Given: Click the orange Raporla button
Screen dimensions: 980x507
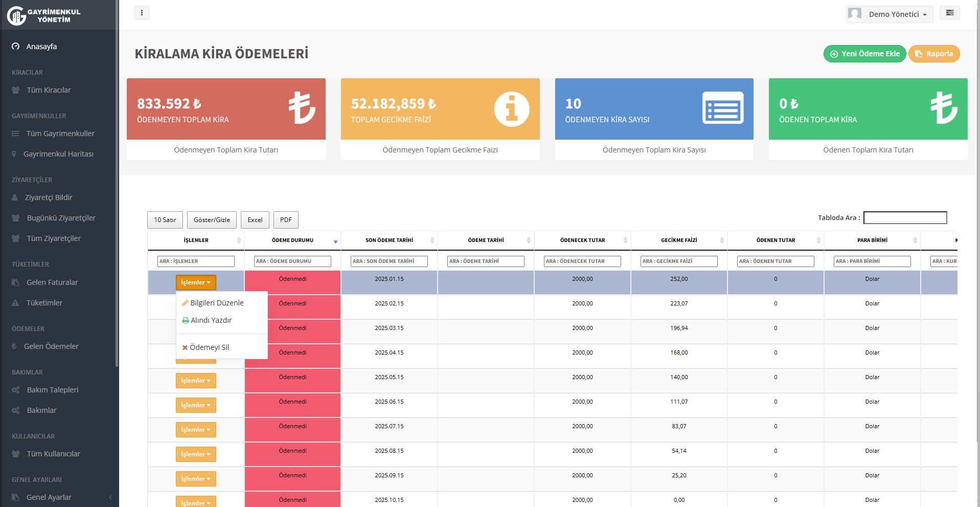Looking at the screenshot, I should pos(934,54).
